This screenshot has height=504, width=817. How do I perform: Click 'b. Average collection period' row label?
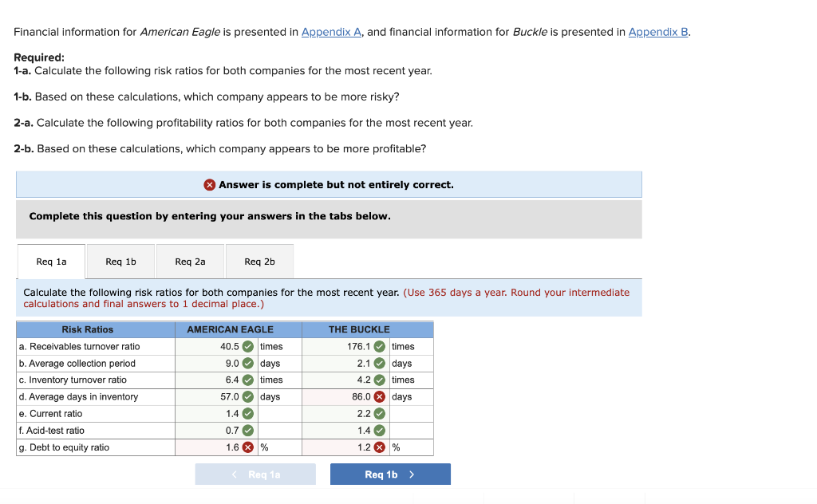click(x=77, y=364)
